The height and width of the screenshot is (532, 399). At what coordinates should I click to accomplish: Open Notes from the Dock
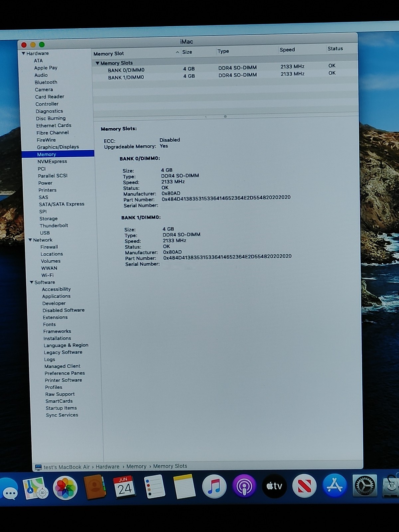point(184,486)
